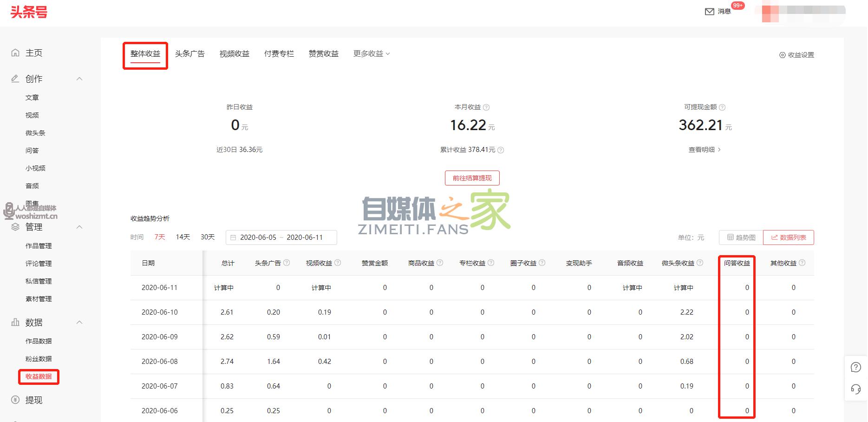Open the 消息 messages envelope icon

point(709,11)
